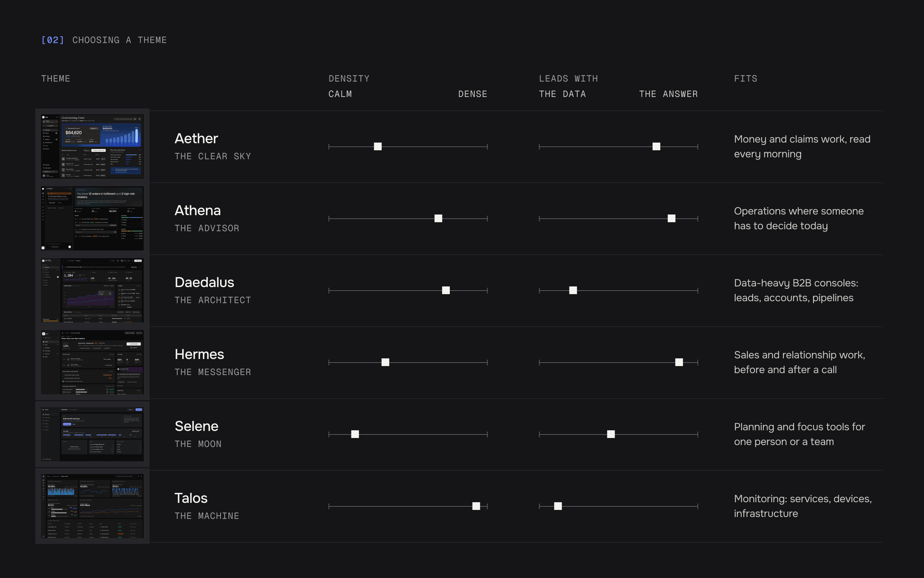The image size is (924, 578).
Task: Open the Hermes theme dashboard thumbnail
Action: tap(92, 362)
